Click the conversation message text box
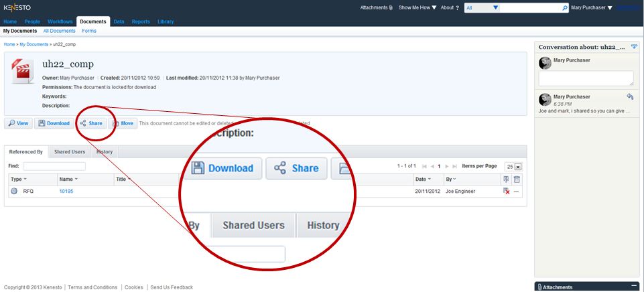Viewport: 644px width, 292px height. point(586,78)
